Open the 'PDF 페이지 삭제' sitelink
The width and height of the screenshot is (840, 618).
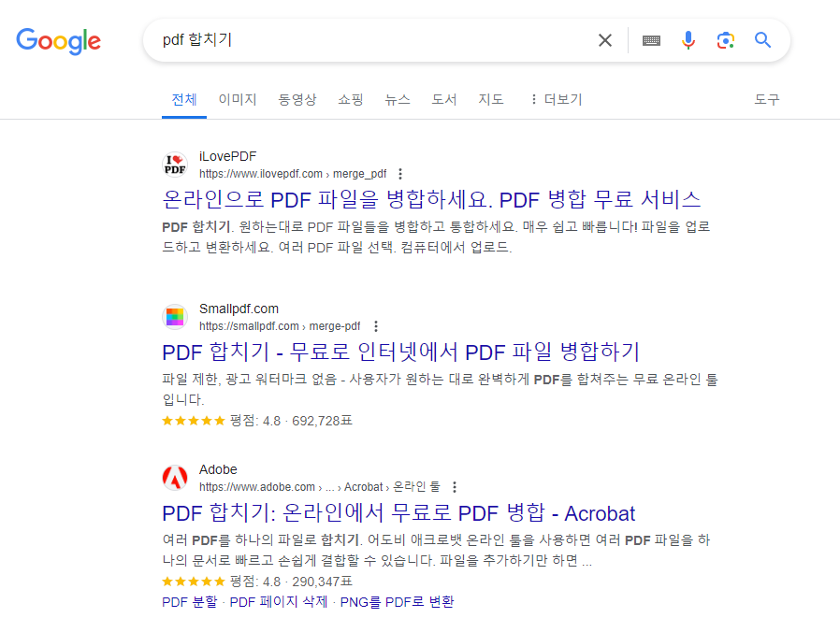click(x=279, y=602)
